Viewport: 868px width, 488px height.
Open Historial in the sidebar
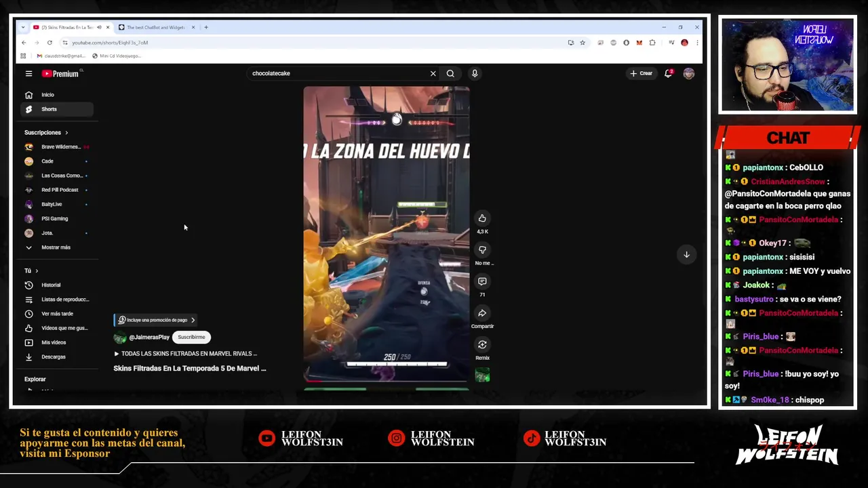(57, 285)
